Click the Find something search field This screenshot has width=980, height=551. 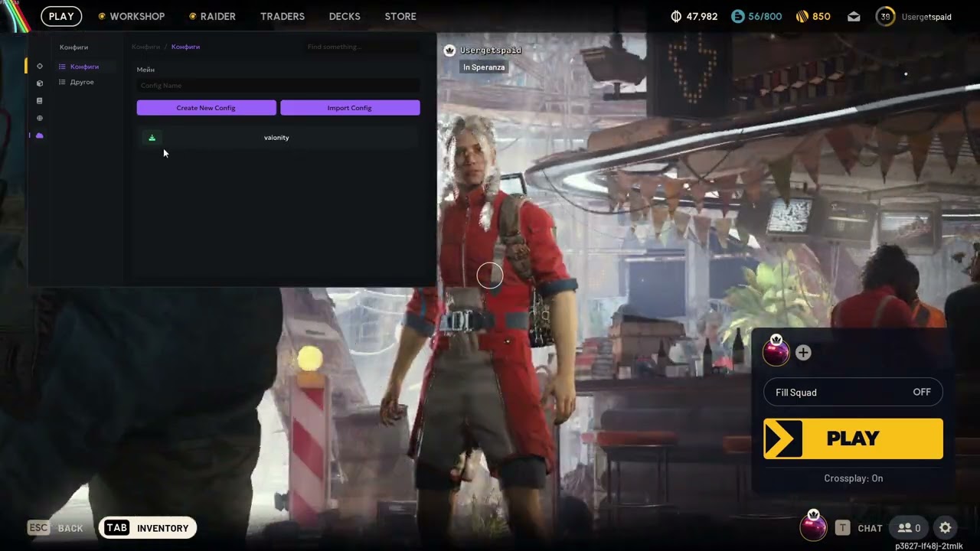click(x=361, y=47)
